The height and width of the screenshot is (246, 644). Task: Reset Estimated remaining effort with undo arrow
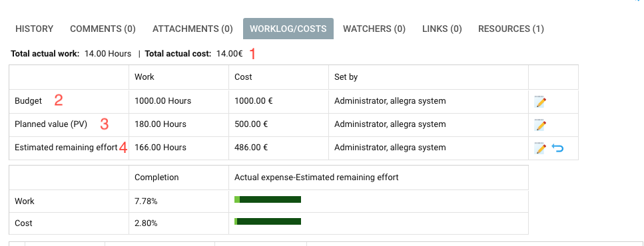[x=557, y=148]
